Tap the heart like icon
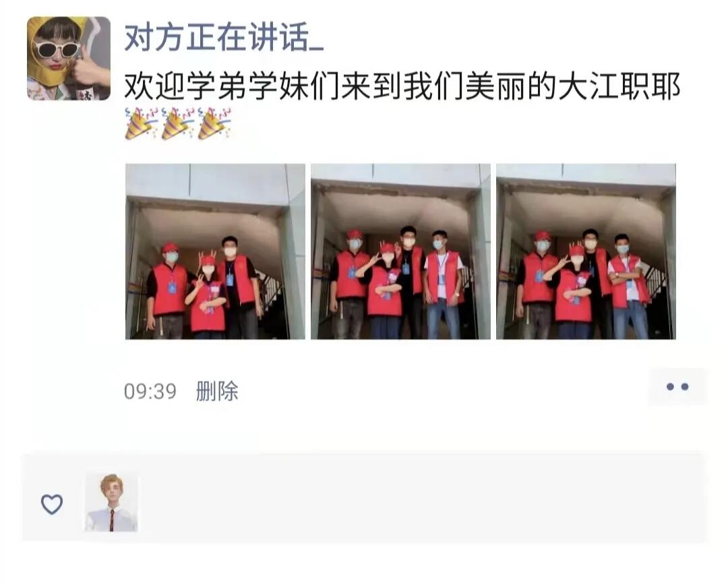The width and height of the screenshot is (728, 585). point(51,503)
